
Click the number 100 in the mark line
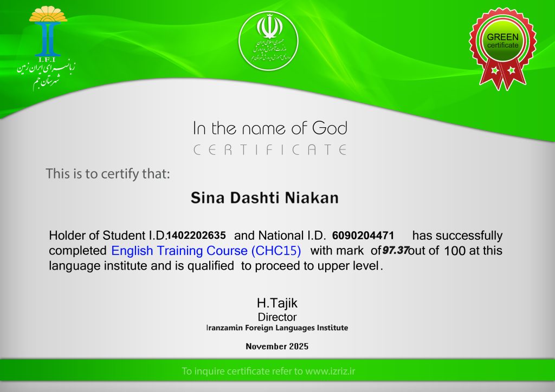click(x=454, y=251)
